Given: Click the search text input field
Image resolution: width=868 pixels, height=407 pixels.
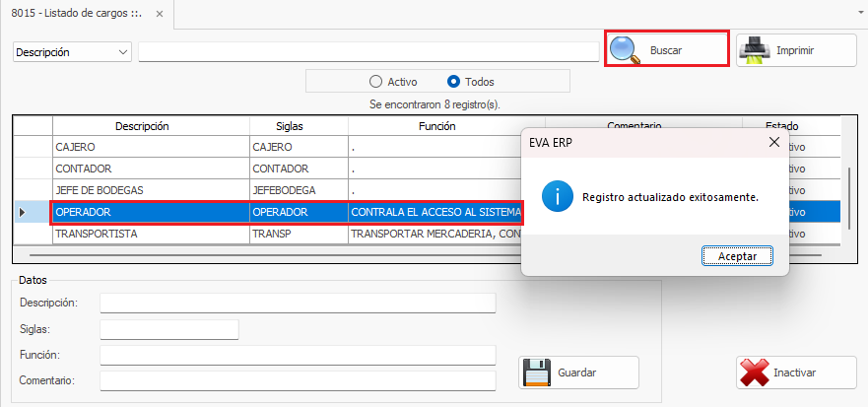Looking at the screenshot, I should tap(367, 52).
